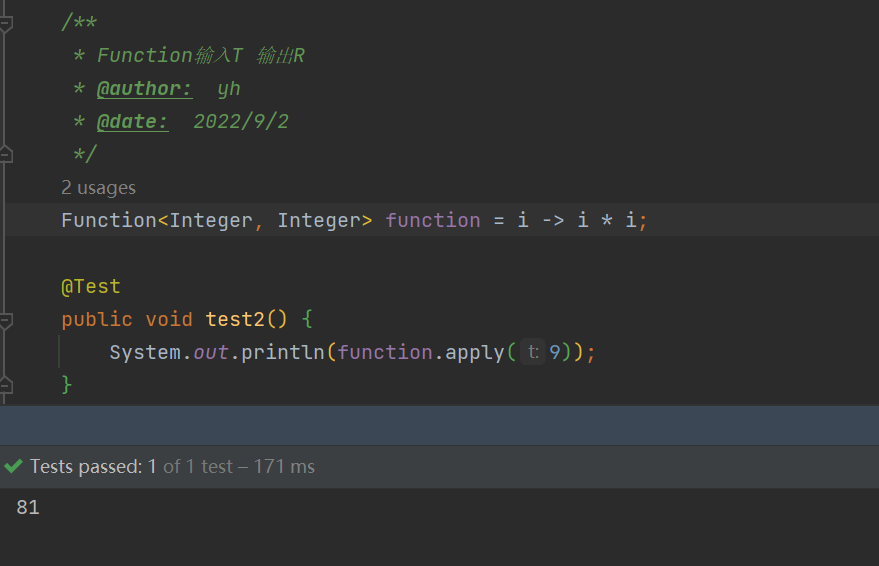This screenshot has height=566, width=879.
Task: Collapse the Javadoc comment fold start marker
Action: point(6,23)
